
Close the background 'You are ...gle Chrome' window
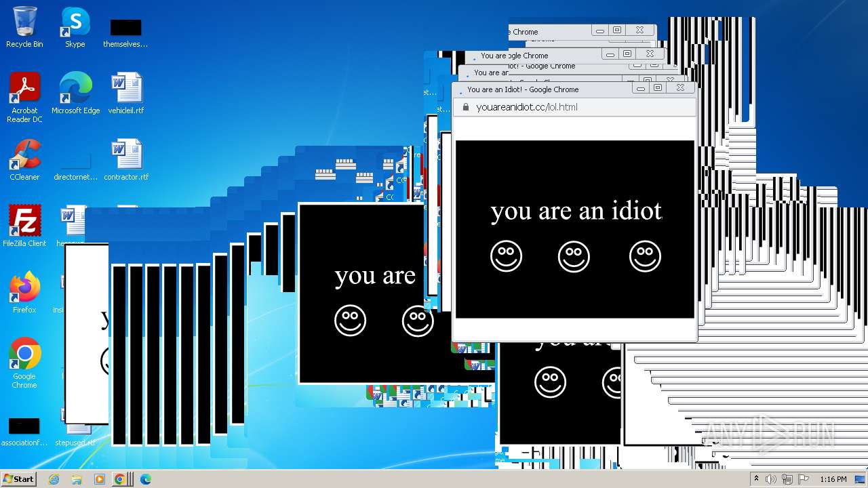(650, 54)
